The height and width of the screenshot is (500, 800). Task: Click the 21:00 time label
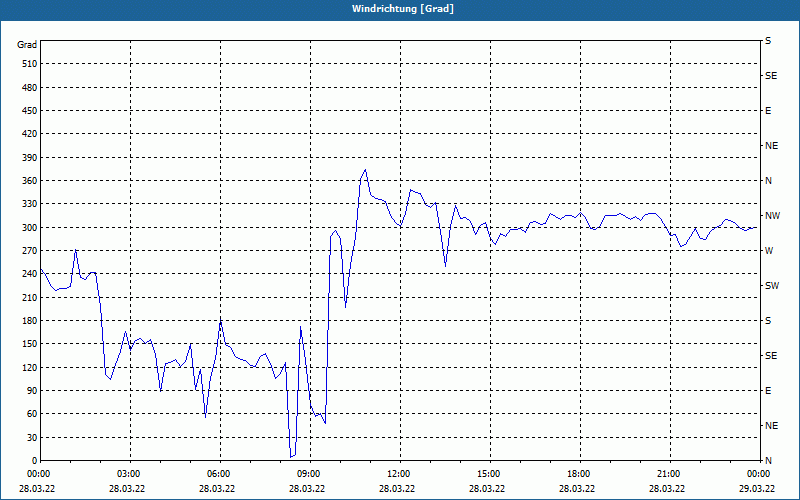[x=667, y=474]
